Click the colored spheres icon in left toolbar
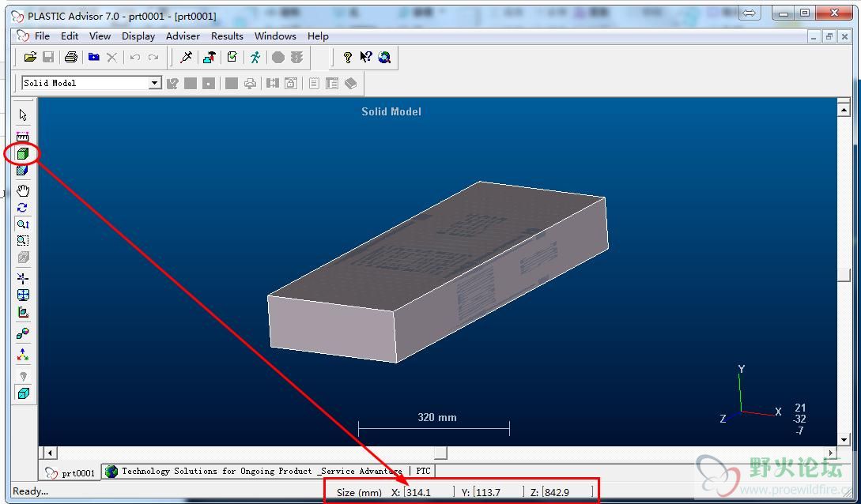The image size is (861, 504). [x=22, y=333]
